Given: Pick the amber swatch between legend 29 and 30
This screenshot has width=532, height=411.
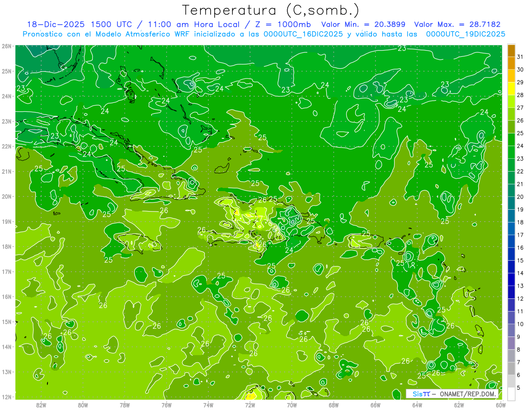Looking at the screenshot, I should click(511, 76).
